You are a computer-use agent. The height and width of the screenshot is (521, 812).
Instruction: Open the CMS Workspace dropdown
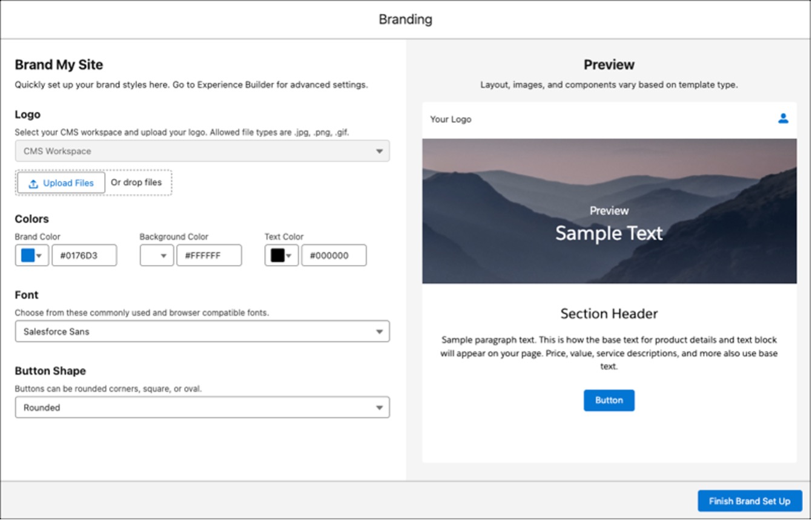click(x=202, y=151)
